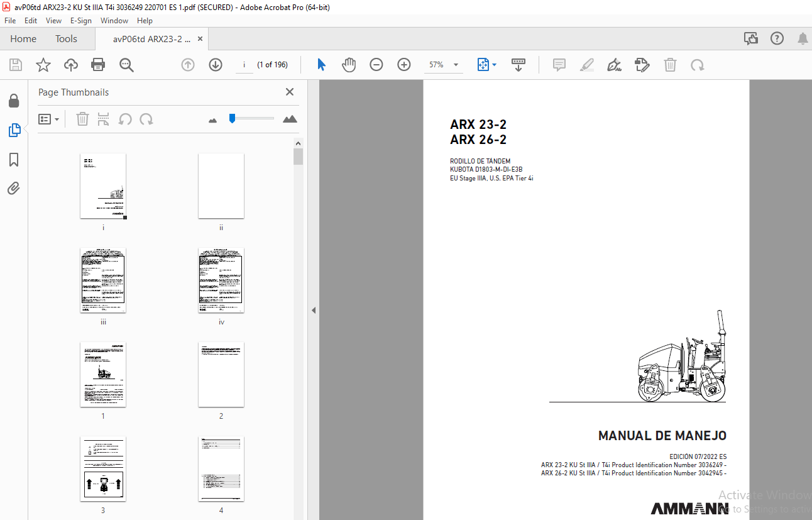This screenshot has width=812, height=520.
Task: Select page iv thumbnail
Action: (x=221, y=280)
